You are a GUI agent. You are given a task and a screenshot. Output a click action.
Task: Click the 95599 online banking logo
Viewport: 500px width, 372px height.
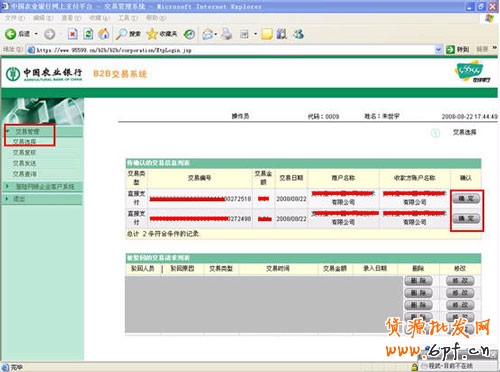point(473,71)
